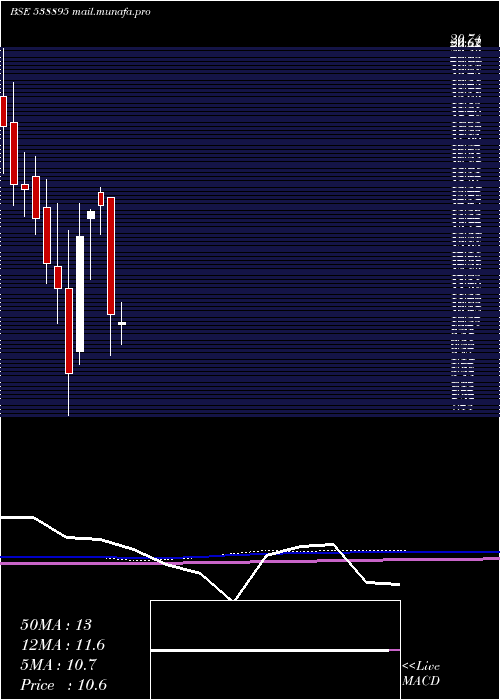Image resolution: width=500 pixels, height=700 pixels.
Task: Click the small white candle near chart top
Action: (91, 215)
